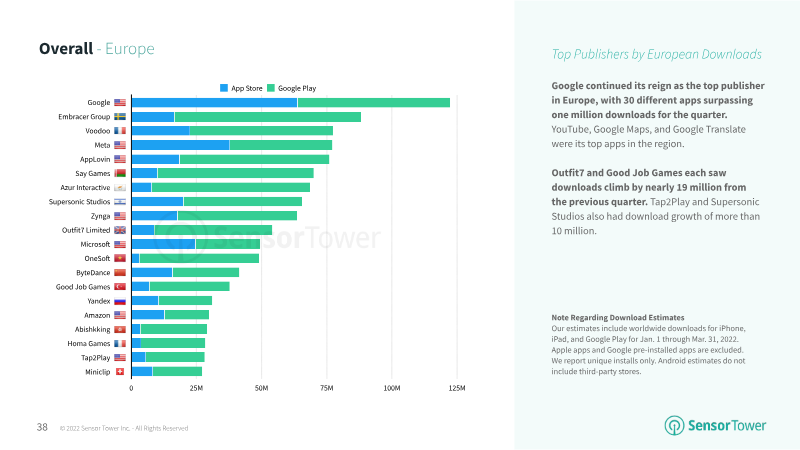The image size is (800, 450).
Task: Click the Zynga publisher label
Action: (101, 216)
